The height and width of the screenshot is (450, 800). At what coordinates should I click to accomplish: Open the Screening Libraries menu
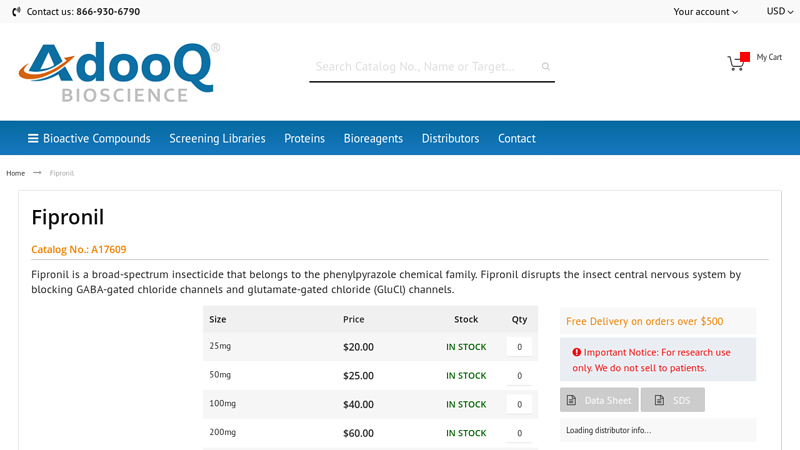217,139
